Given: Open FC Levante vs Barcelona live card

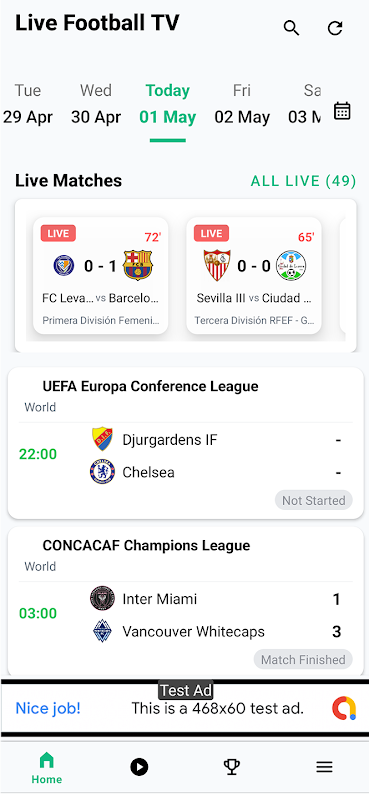Looking at the screenshot, I should pos(101,276).
